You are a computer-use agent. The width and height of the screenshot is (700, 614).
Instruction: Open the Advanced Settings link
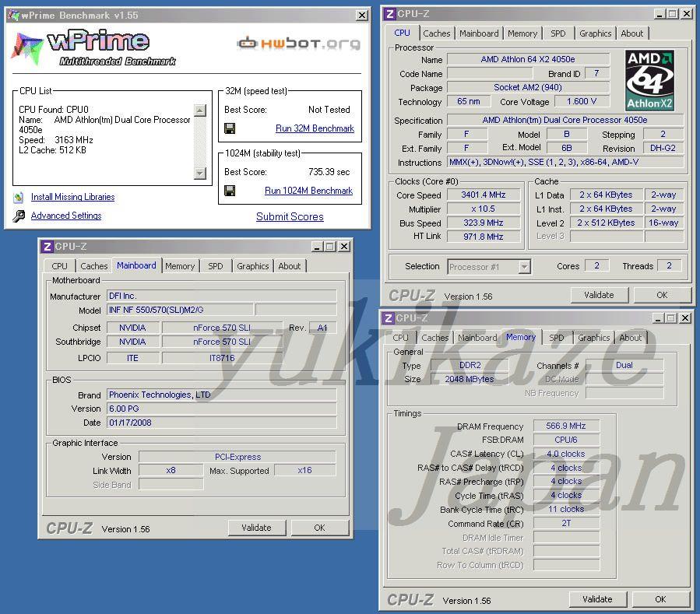pos(66,216)
